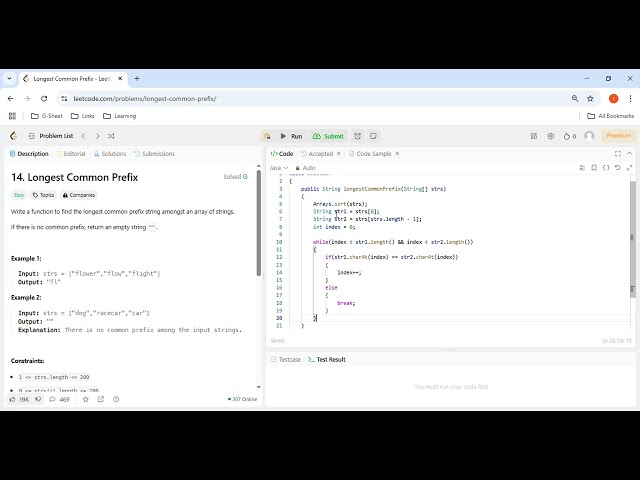Open a new browser tab
The image size is (640, 480).
click(x=137, y=78)
